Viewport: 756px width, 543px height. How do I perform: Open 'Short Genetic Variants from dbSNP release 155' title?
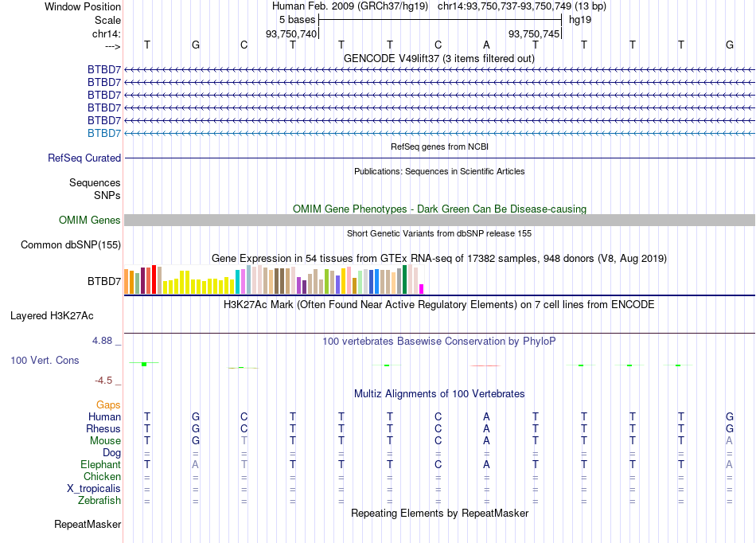click(x=439, y=233)
